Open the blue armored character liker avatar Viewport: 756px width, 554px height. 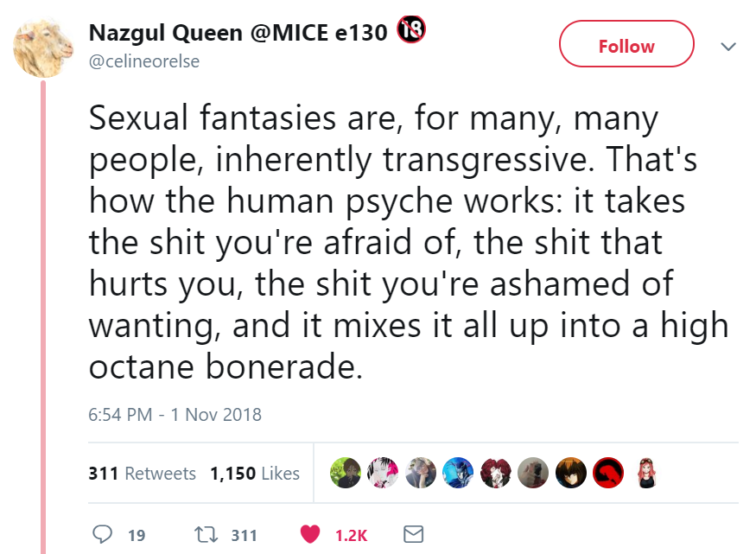pos(457,473)
